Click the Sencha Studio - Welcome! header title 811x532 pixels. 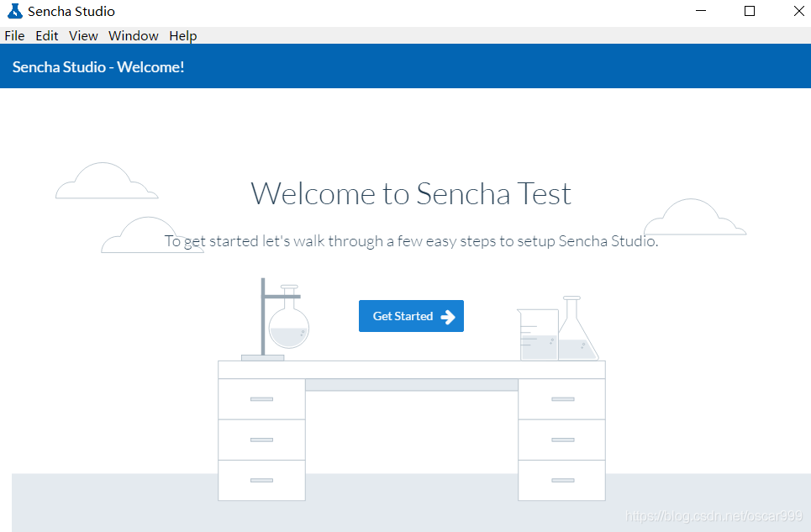(98, 67)
